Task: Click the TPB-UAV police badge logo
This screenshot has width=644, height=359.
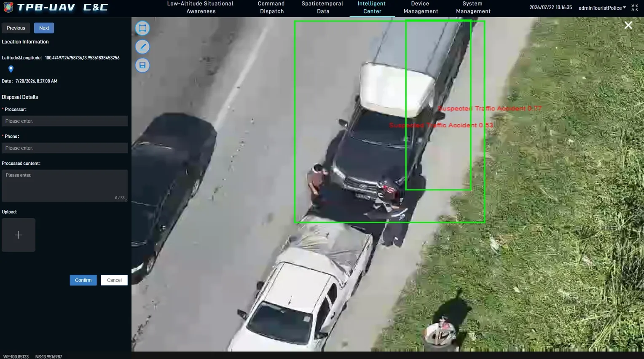Action: pyautogui.click(x=8, y=7)
